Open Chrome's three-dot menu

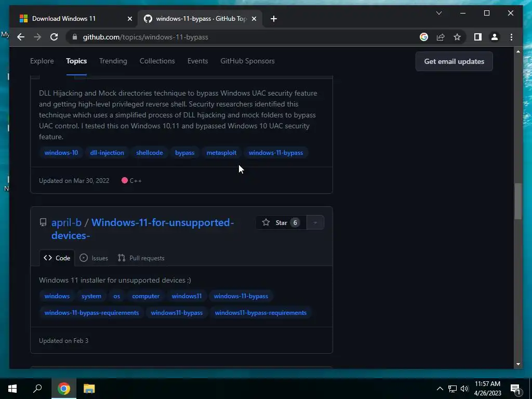pos(511,37)
